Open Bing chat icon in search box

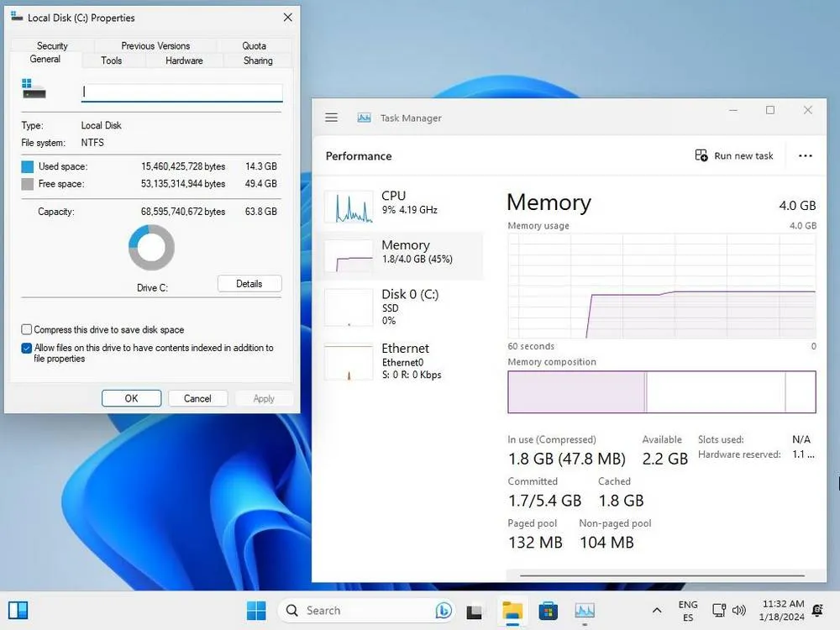point(443,610)
